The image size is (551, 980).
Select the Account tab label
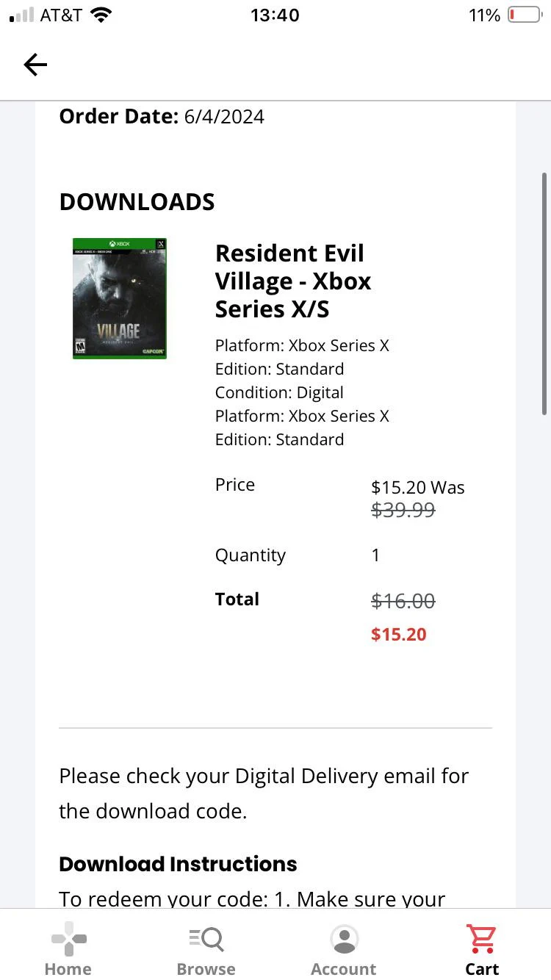pyautogui.click(x=344, y=969)
